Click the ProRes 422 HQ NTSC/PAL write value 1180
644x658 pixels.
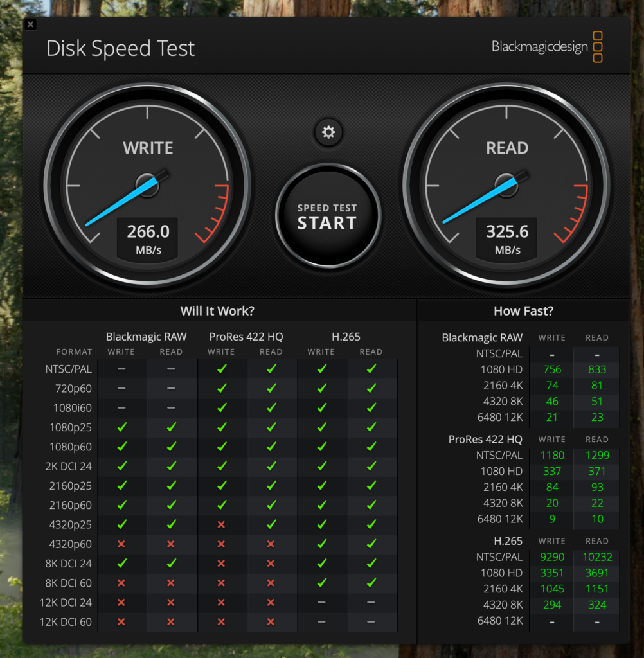coord(551,456)
